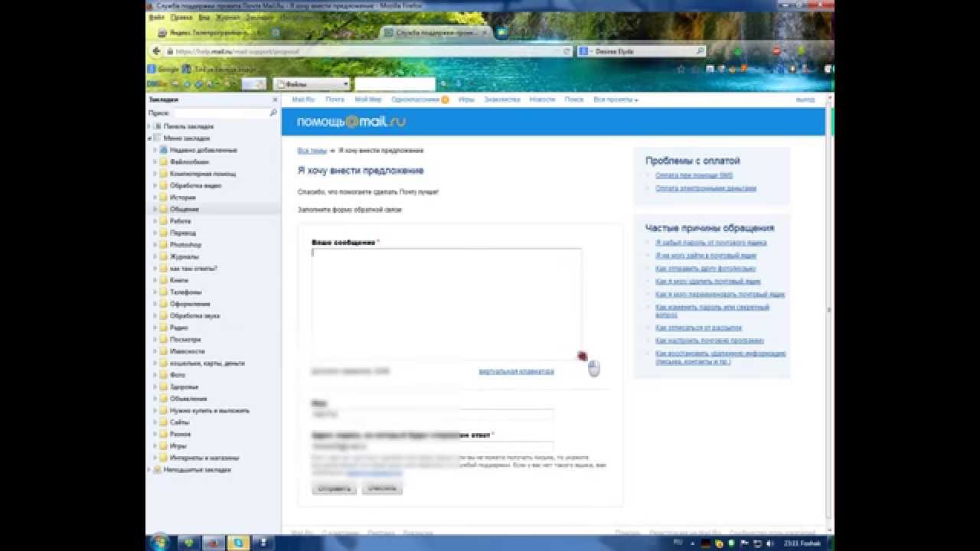
Task: Expand the Книги folder arrow
Action: (x=155, y=280)
